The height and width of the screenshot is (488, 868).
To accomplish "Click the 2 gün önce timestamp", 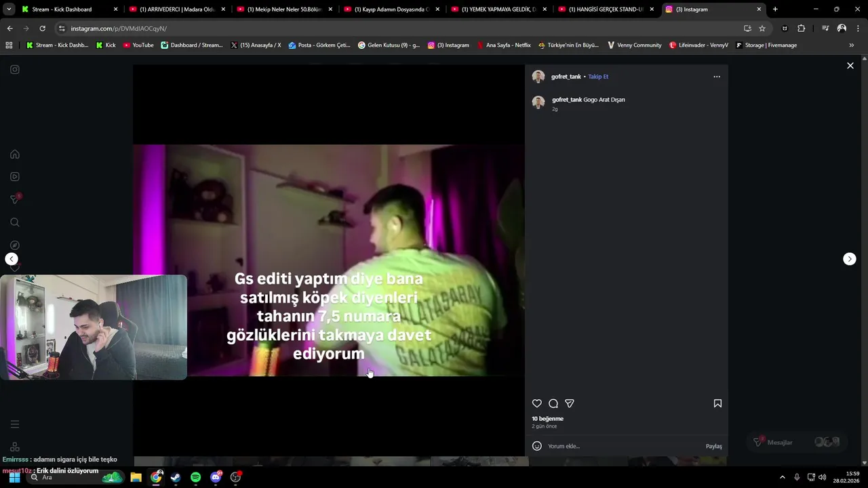I will pos(545,426).
